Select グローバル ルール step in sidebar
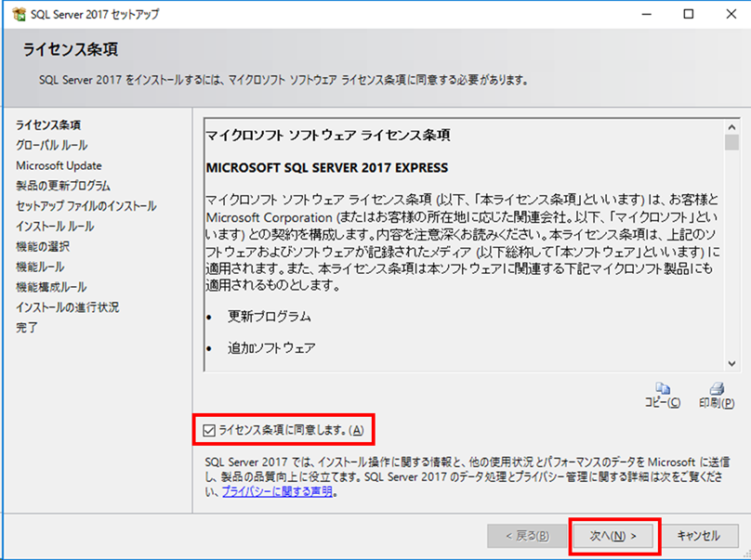The image size is (751, 560). point(52,145)
